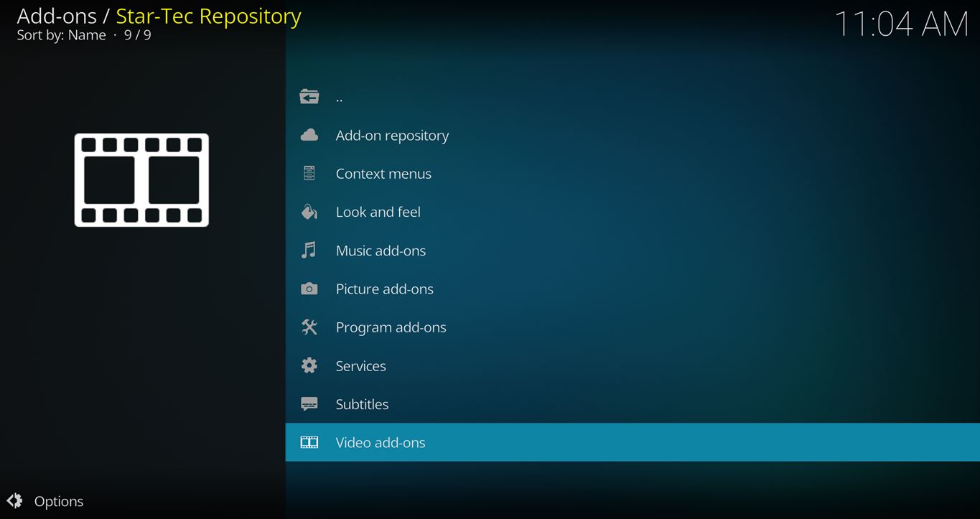Viewport: 980px width, 519px height.
Task: Click the small film strip icon
Action: 309,442
